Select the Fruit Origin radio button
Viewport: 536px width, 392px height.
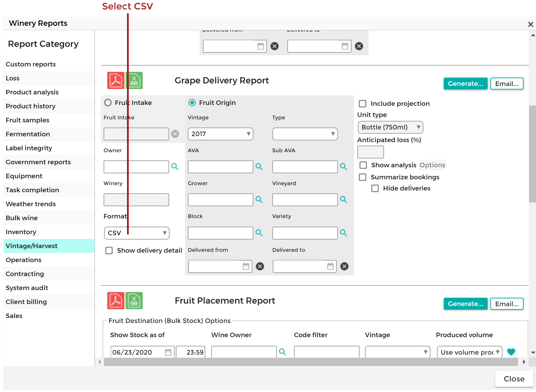point(192,103)
